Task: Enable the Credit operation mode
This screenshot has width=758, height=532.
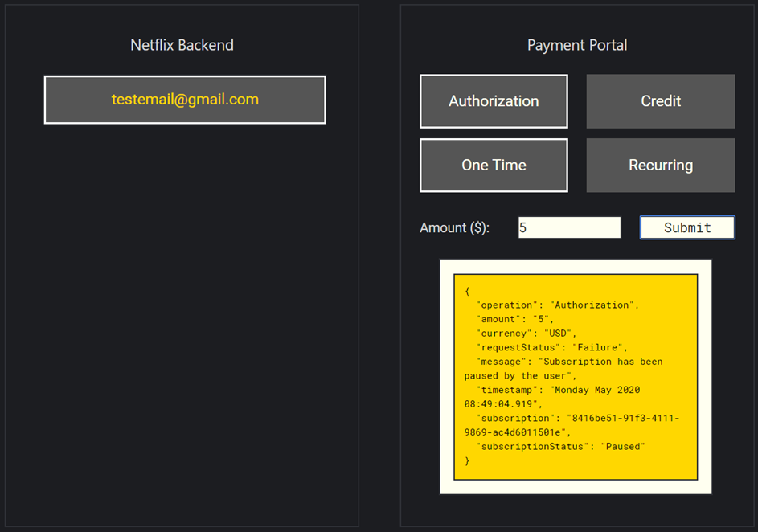Action: [x=660, y=101]
